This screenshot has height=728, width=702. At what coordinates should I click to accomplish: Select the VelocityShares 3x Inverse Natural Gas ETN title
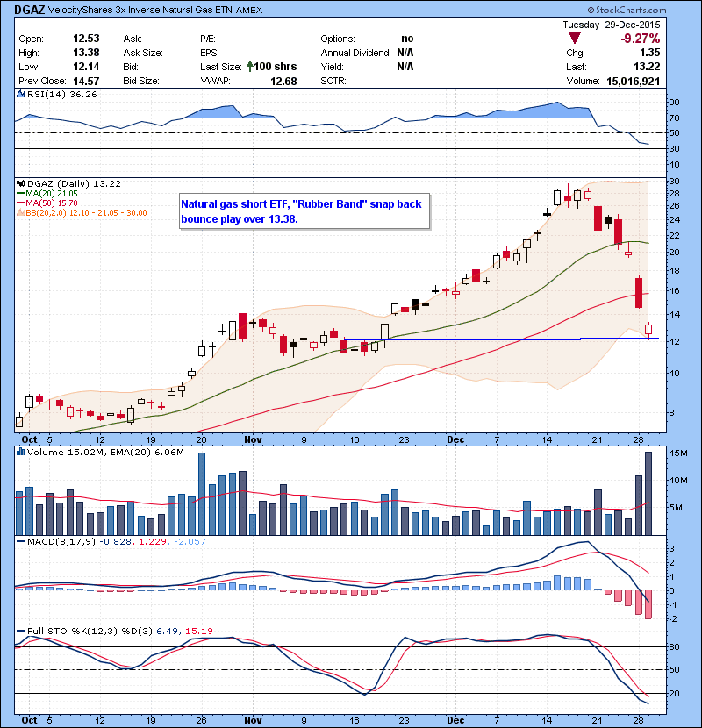point(140,10)
